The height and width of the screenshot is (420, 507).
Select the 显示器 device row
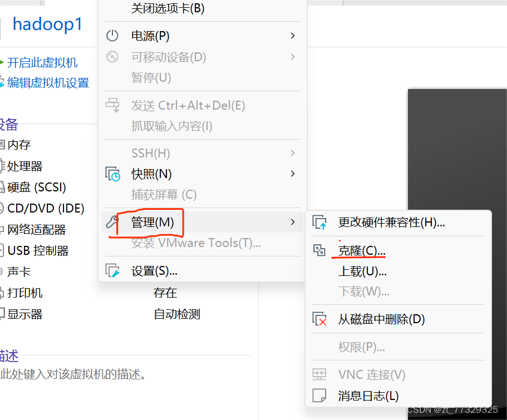(x=24, y=314)
